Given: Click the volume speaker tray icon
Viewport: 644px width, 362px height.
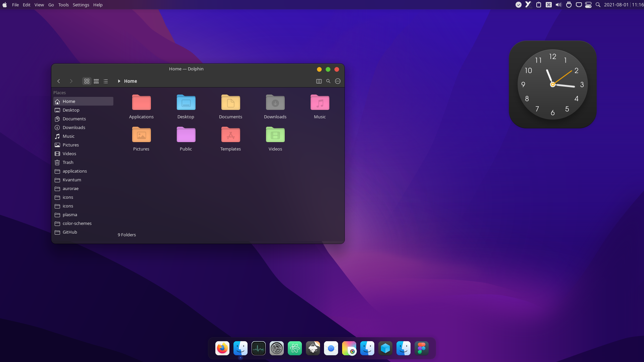Looking at the screenshot, I should (x=558, y=5).
